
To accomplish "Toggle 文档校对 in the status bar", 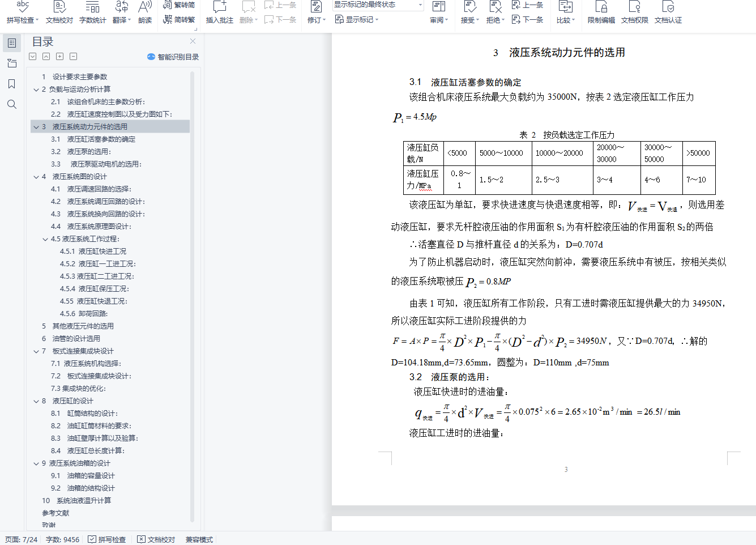I will pyautogui.click(x=156, y=539).
